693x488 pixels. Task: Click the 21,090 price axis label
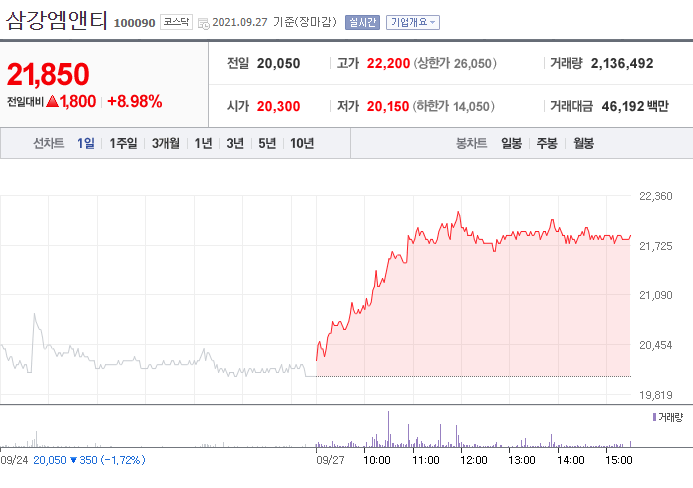coord(655,295)
